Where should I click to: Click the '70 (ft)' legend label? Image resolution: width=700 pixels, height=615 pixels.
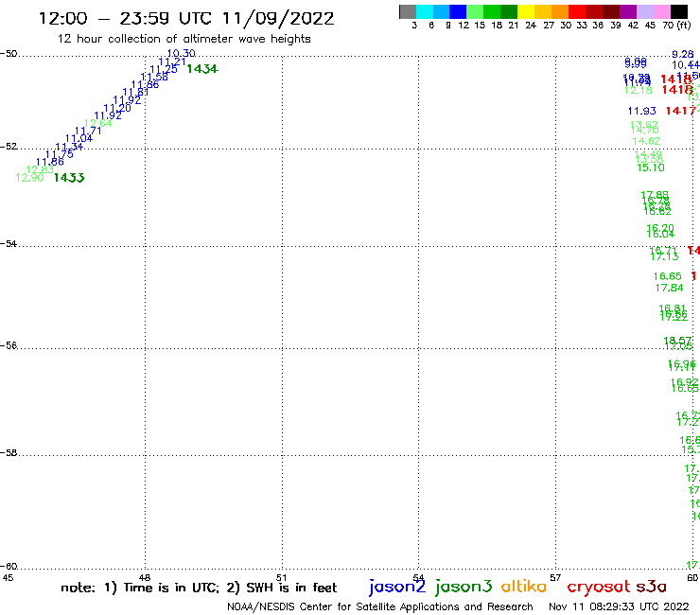point(676,26)
